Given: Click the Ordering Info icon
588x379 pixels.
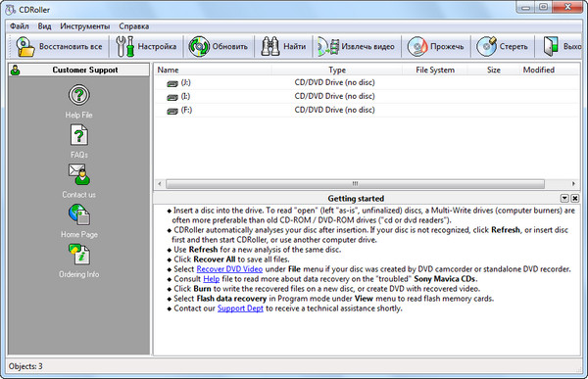Looking at the screenshot, I should click(x=78, y=255).
